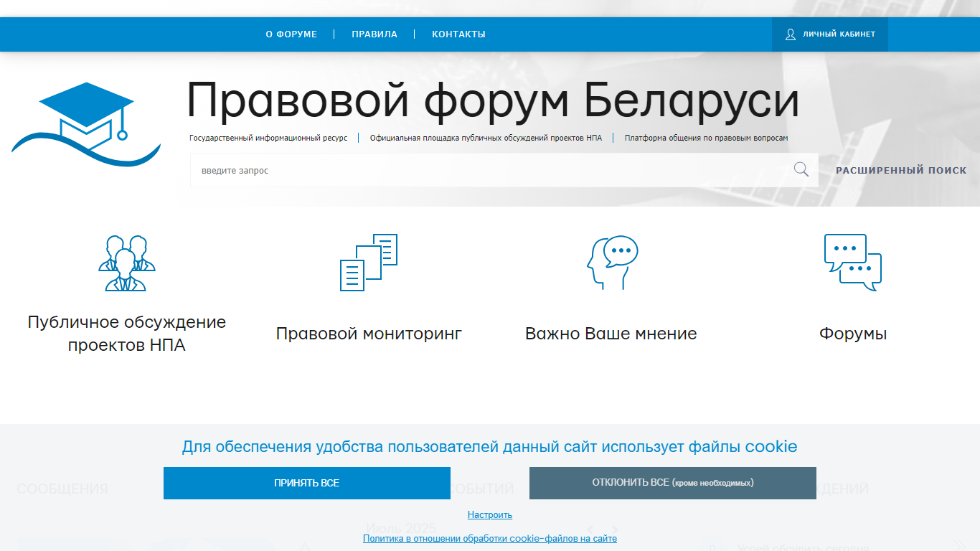
Task: Click the Правовой форум Беларуси title
Action: click(493, 100)
